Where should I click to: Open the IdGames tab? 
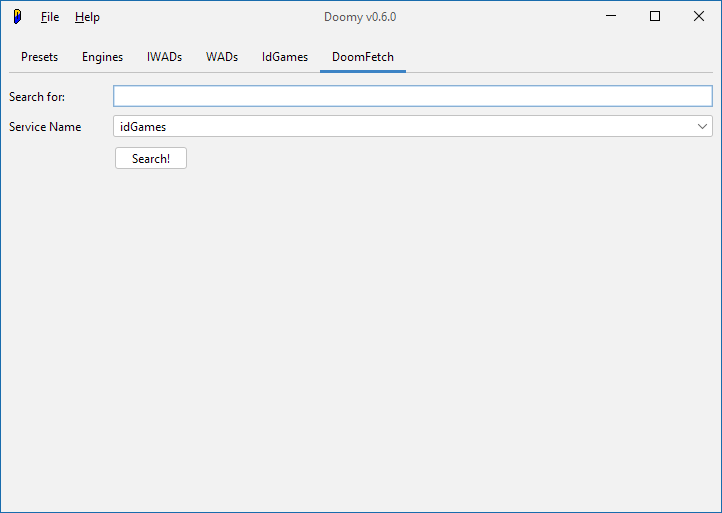point(285,57)
